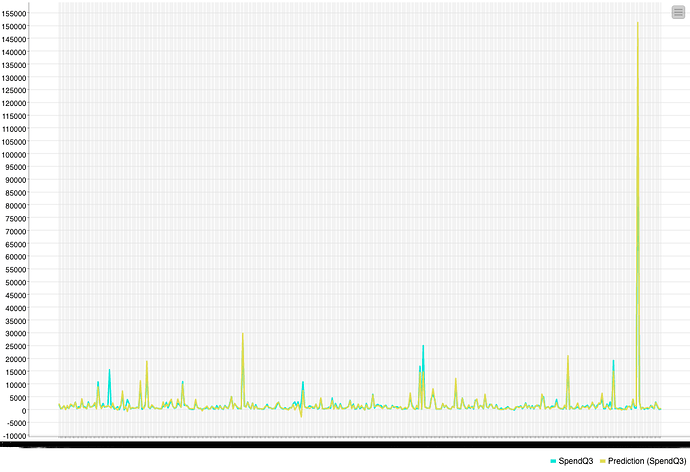Click the yellow Prediction legend color marker
The height and width of the screenshot is (472, 690).
point(603,461)
